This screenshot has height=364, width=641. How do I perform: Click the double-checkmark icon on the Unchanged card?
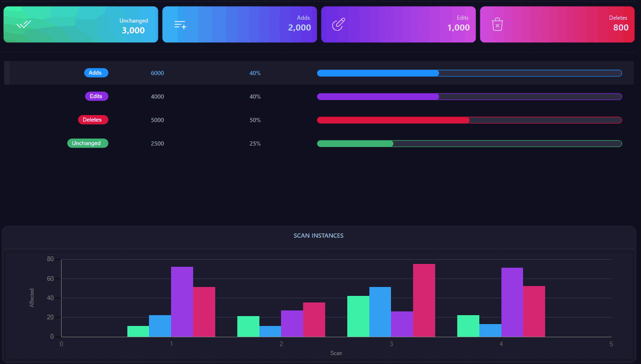pyautogui.click(x=23, y=24)
